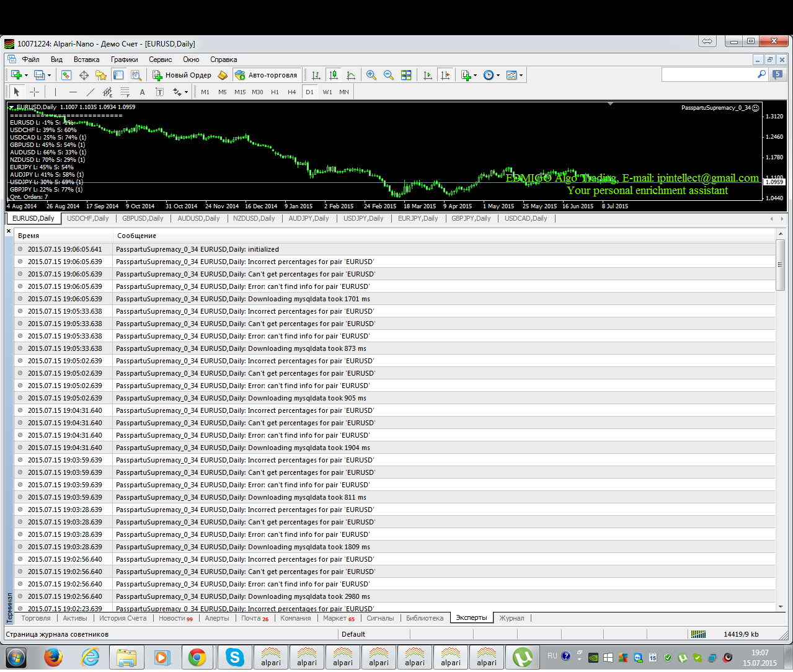This screenshot has width=793, height=672.
Task: Toggle the Авто-торговля button
Action: (x=267, y=75)
